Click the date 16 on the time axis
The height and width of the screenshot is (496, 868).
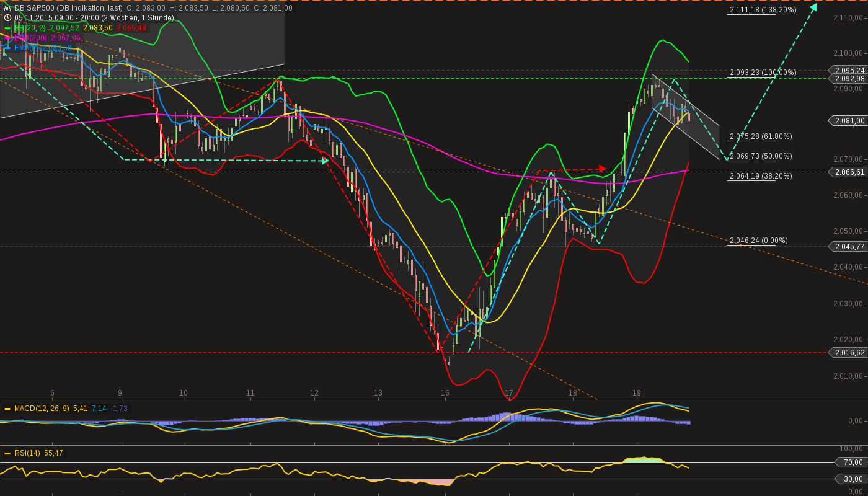pos(445,393)
